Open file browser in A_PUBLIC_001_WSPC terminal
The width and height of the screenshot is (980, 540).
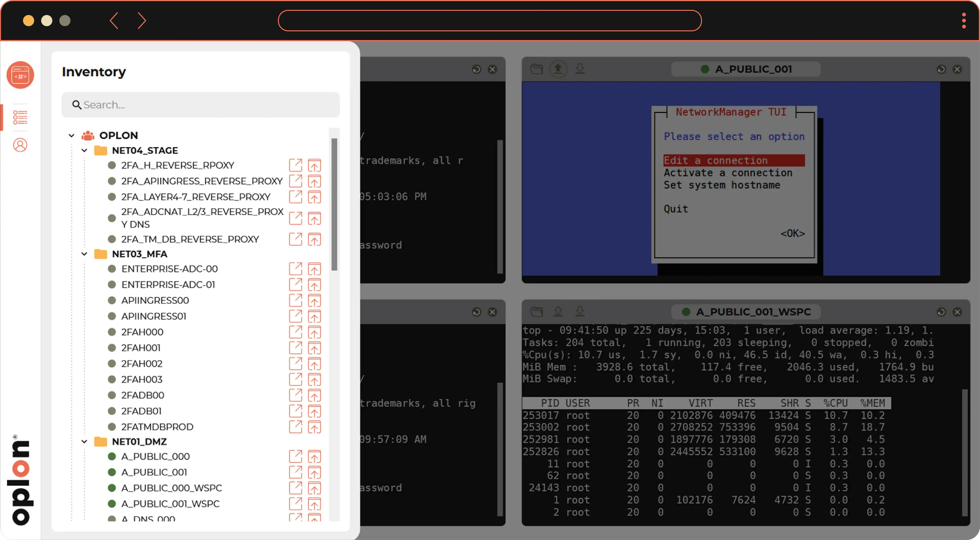pyautogui.click(x=536, y=312)
